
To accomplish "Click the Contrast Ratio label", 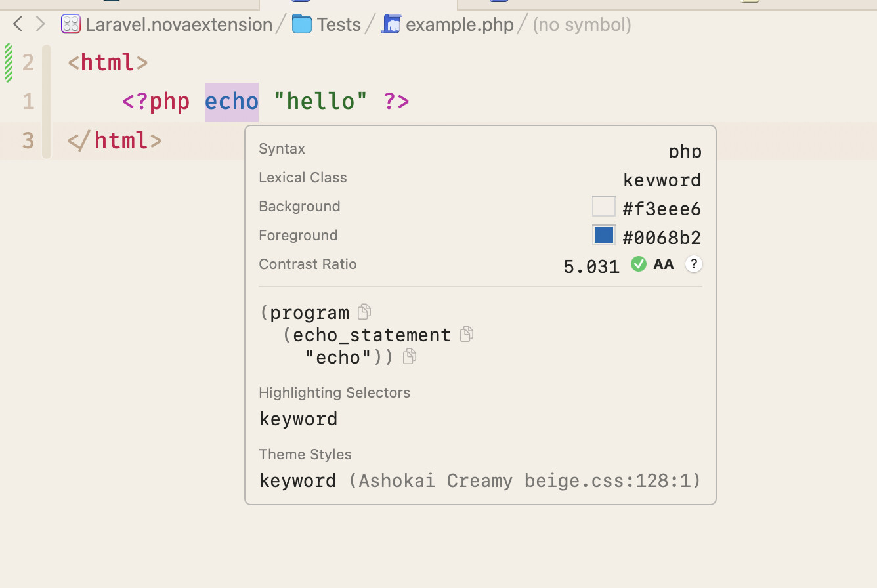I will pos(308,264).
